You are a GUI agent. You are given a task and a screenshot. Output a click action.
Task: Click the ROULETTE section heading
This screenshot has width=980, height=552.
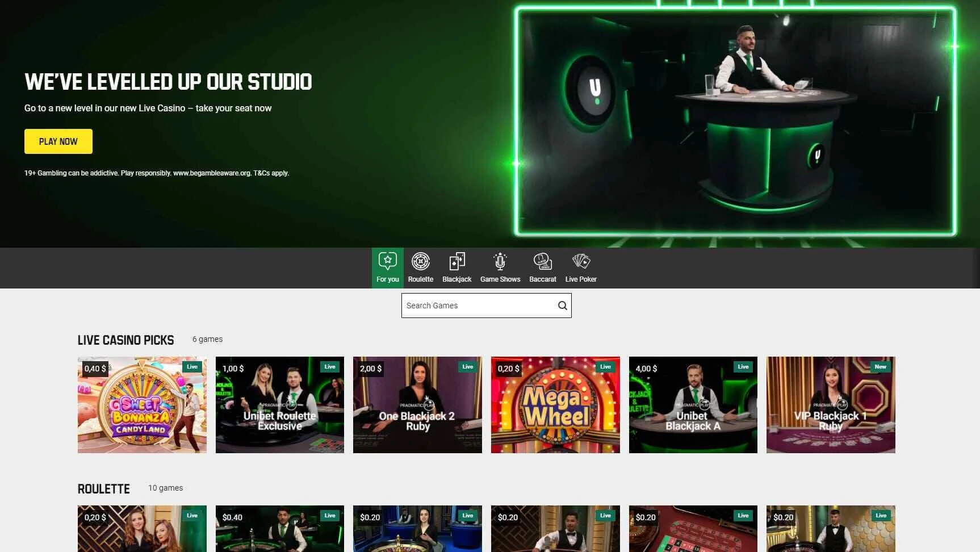click(103, 489)
